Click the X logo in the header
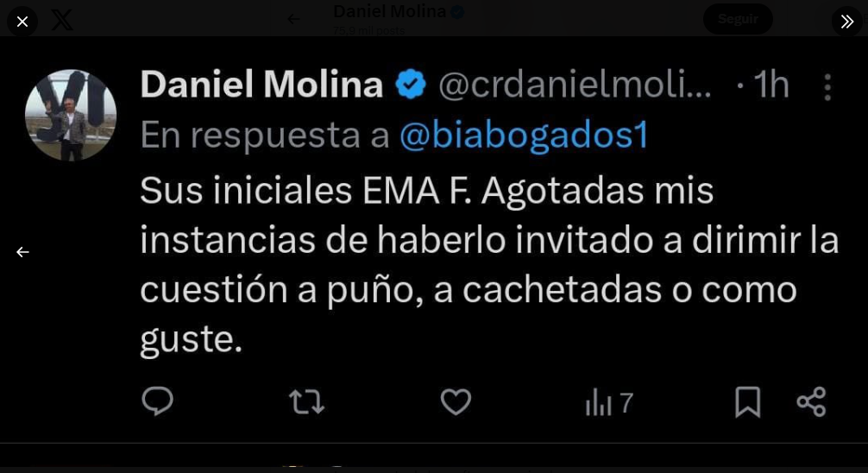Image resolution: width=868 pixels, height=473 pixels. [x=61, y=20]
